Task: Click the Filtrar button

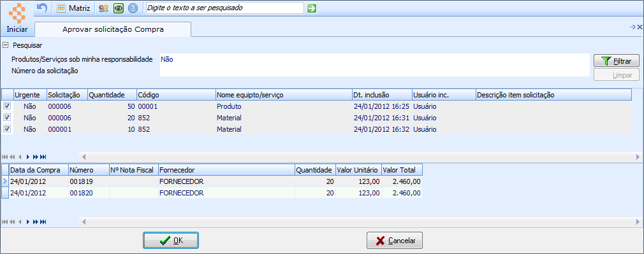Action: [617, 60]
